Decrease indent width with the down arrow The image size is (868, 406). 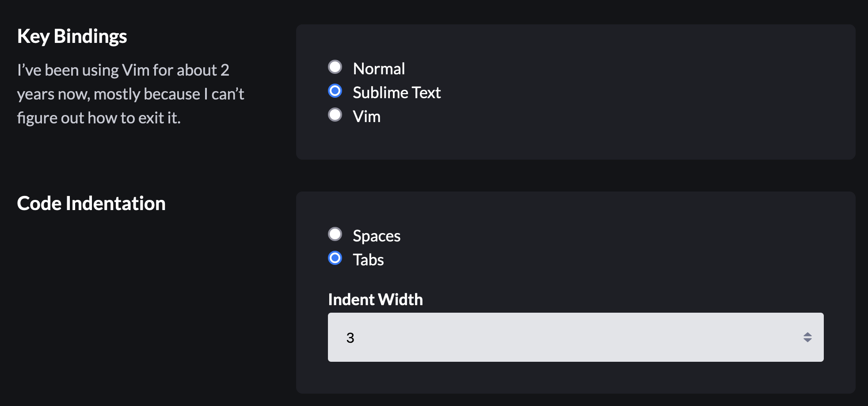(807, 340)
